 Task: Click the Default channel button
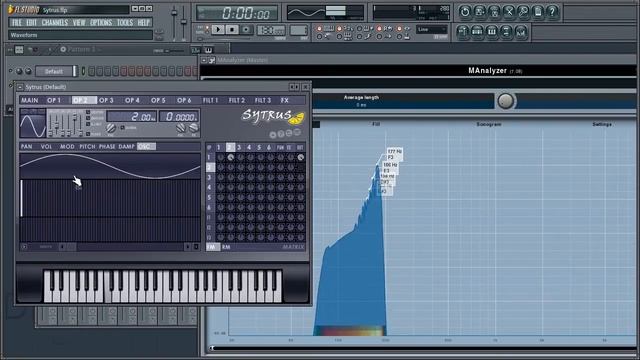[x=54, y=71]
